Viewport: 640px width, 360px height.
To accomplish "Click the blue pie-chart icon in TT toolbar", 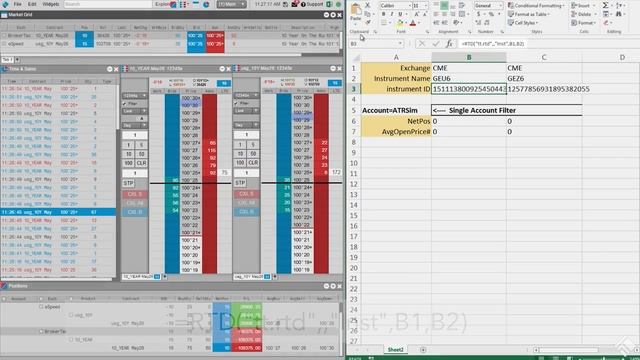I will (x=206, y=4).
